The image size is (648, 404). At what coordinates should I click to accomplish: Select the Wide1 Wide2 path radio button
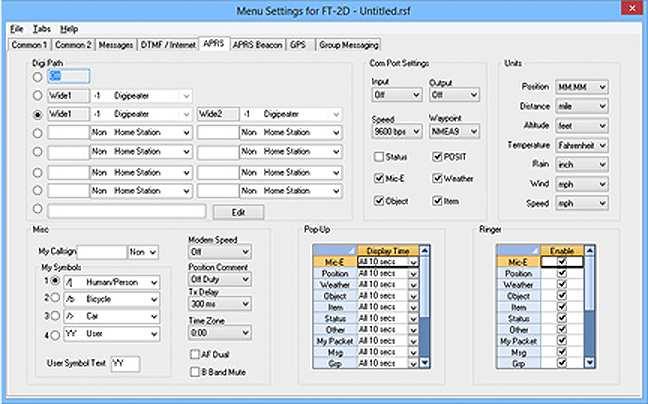[38, 114]
